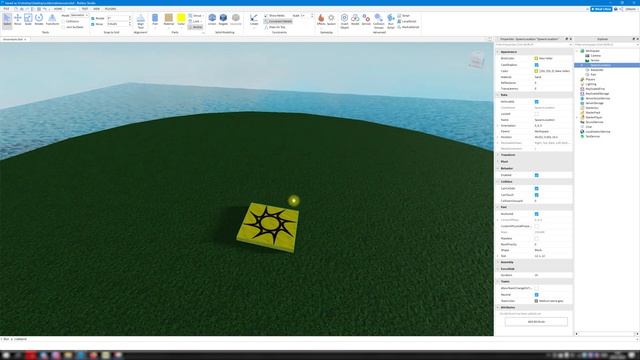Screen dimensions: 640x360
Task: Toggle Show Welds in Constraints
Action: pos(274,16)
